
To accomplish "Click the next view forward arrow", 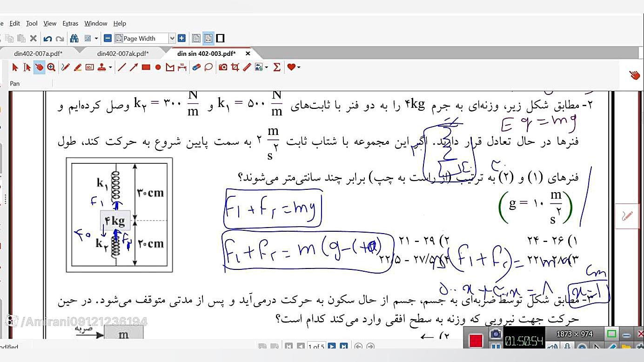I will (370, 347).
